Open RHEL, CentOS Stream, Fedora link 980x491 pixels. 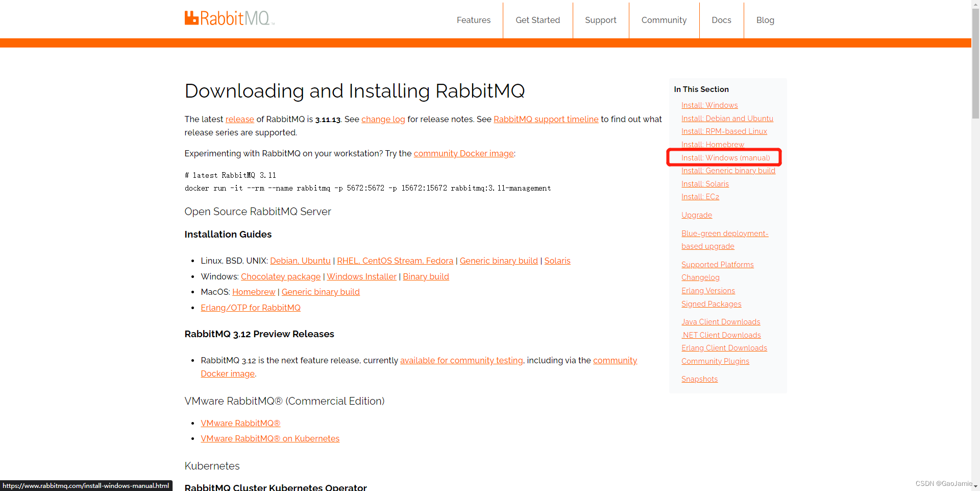coord(395,261)
